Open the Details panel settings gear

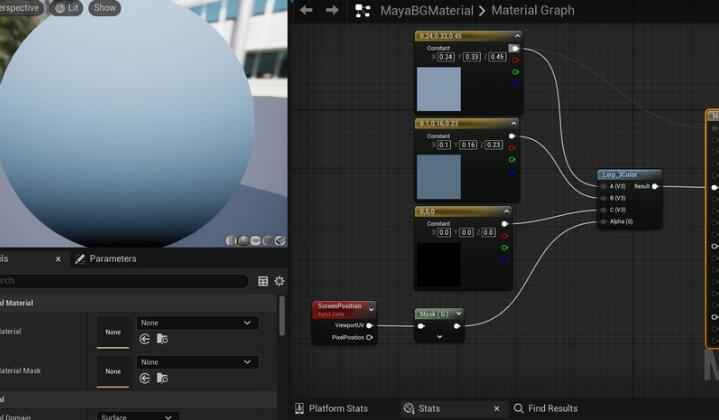pos(279,282)
